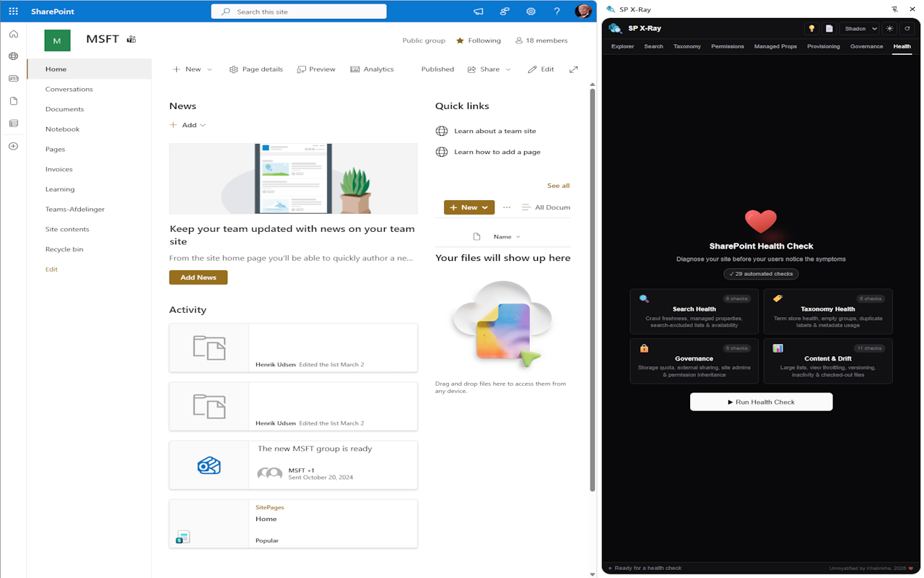Open the All Documents view selector

click(546, 207)
